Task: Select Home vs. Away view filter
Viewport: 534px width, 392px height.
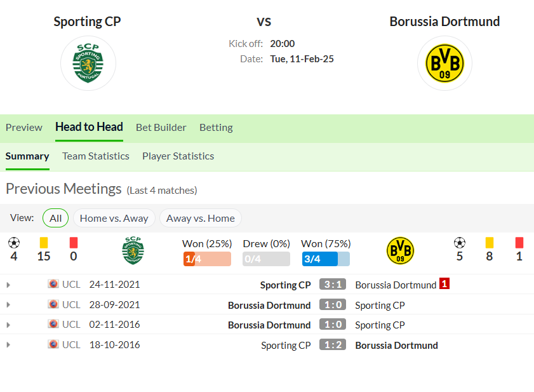Action: point(114,218)
